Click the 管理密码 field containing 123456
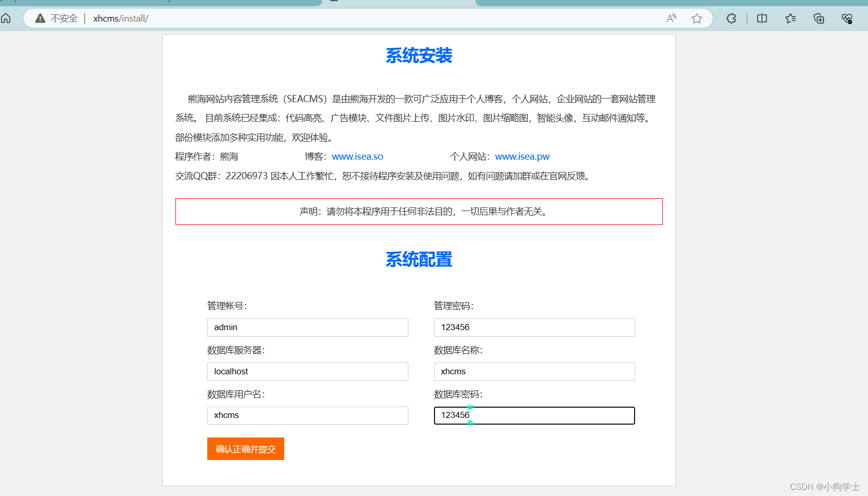 (x=535, y=328)
